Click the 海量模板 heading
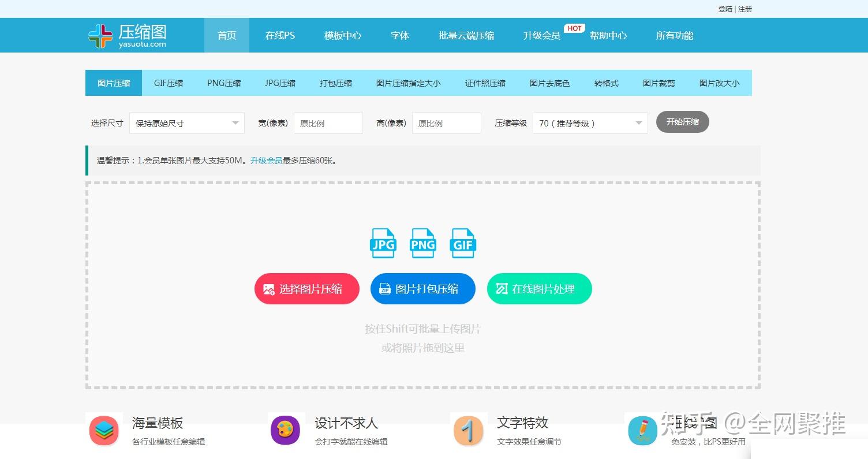This screenshot has height=459, width=868. tap(158, 423)
